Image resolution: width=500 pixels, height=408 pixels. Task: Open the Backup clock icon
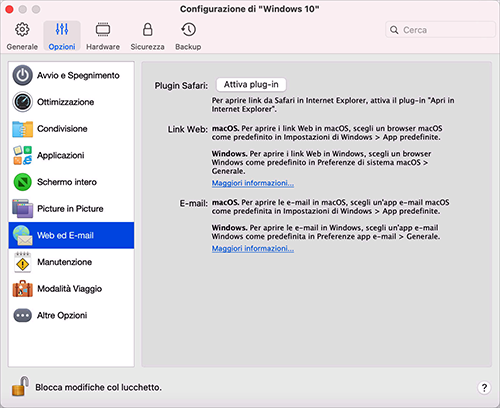[188, 30]
